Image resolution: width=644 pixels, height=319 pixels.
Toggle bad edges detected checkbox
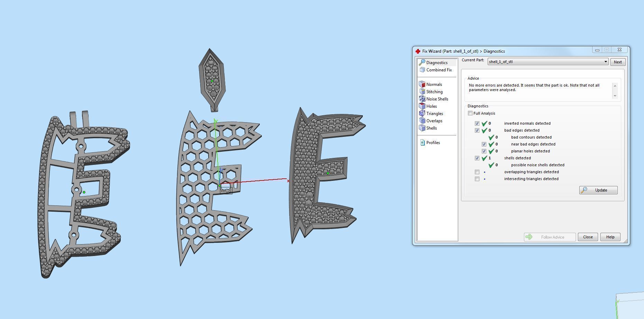coord(477,130)
